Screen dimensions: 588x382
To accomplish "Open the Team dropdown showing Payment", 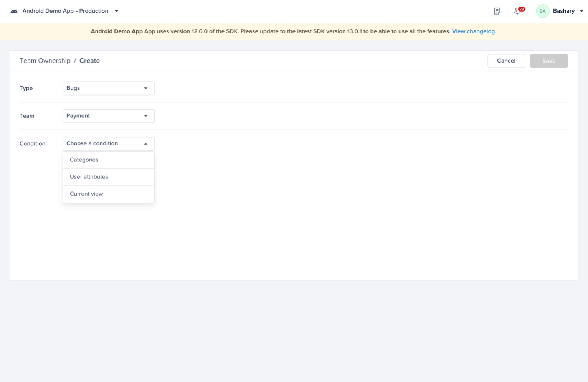I will click(108, 116).
